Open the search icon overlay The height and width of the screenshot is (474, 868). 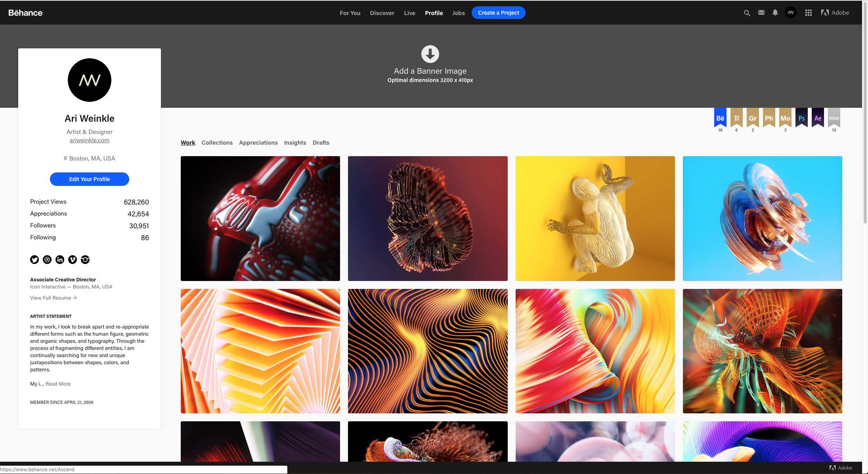click(746, 12)
